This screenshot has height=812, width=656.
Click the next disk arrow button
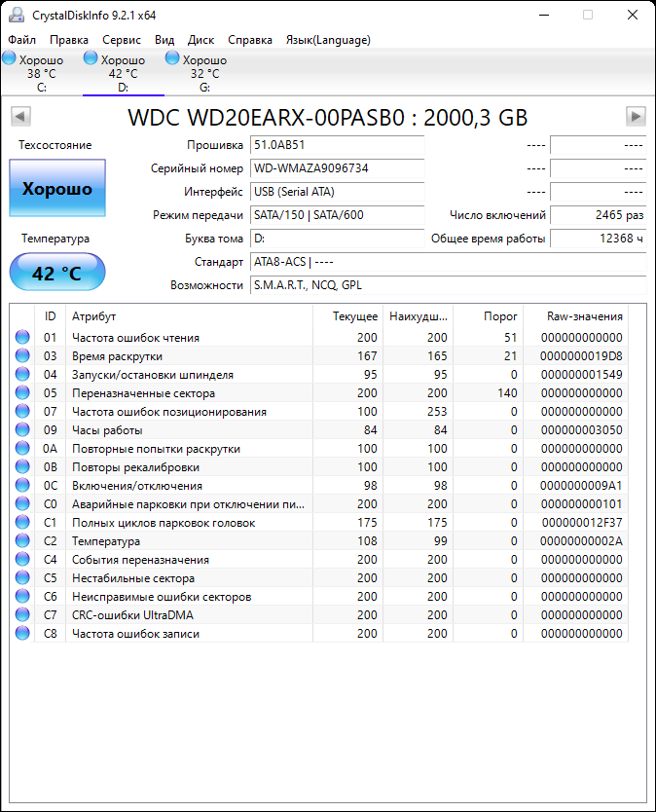tap(636, 116)
